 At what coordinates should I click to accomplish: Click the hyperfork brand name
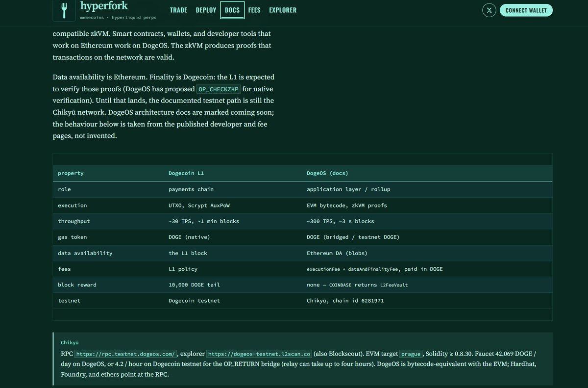(104, 6)
